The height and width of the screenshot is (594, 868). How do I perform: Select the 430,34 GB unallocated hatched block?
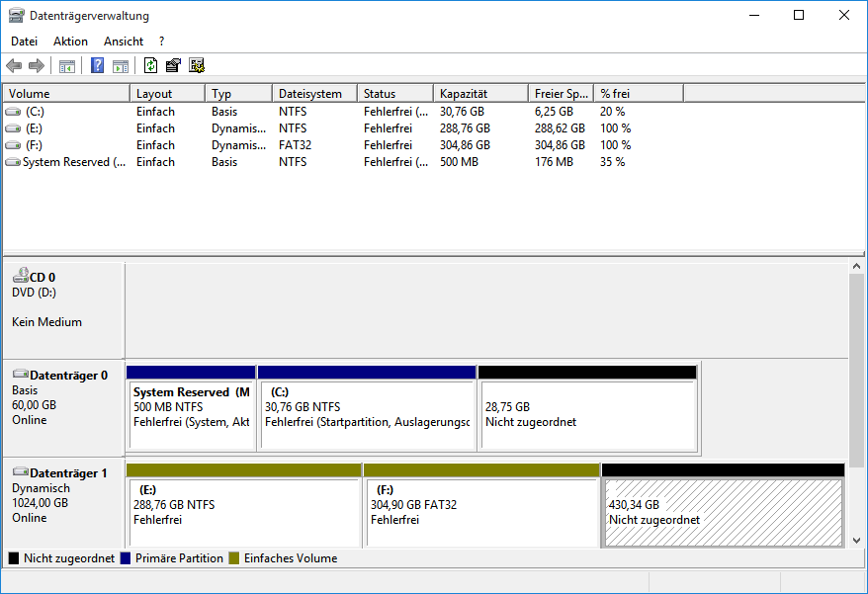click(x=723, y=506)
